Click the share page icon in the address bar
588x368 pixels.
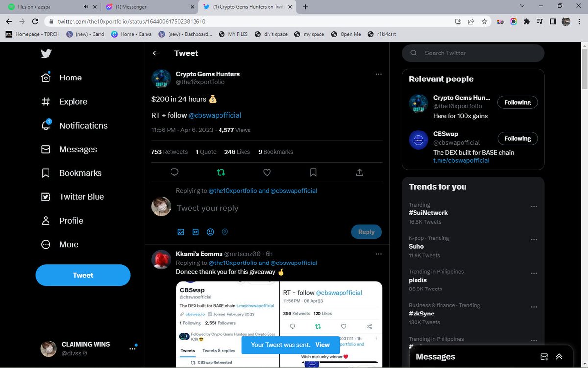(471, 21)
